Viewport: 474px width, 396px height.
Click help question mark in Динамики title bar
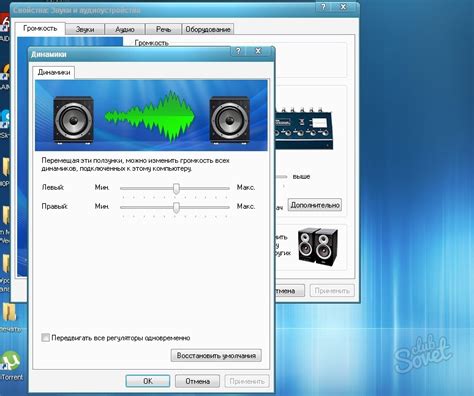click(238, 51)
